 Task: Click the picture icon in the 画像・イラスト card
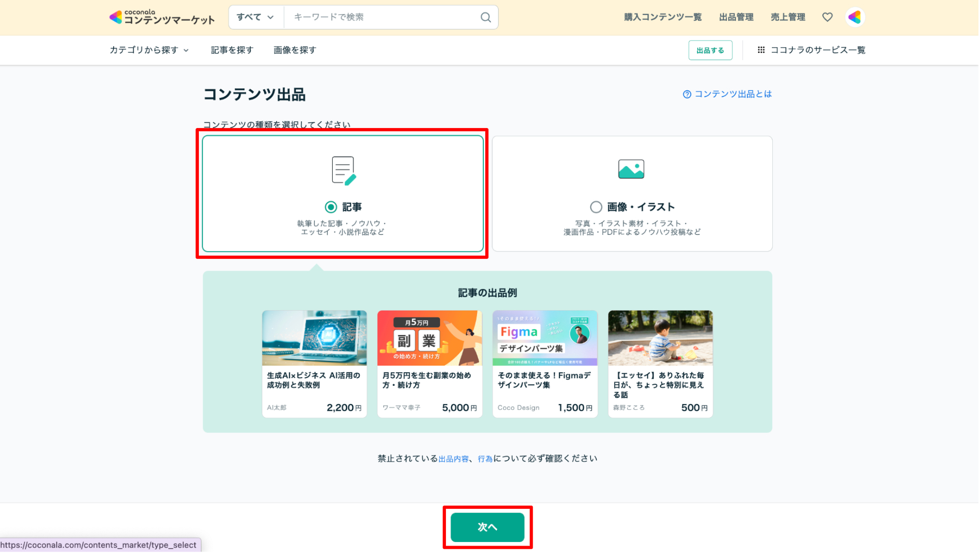pyautogui.click(x=631, y=170)
